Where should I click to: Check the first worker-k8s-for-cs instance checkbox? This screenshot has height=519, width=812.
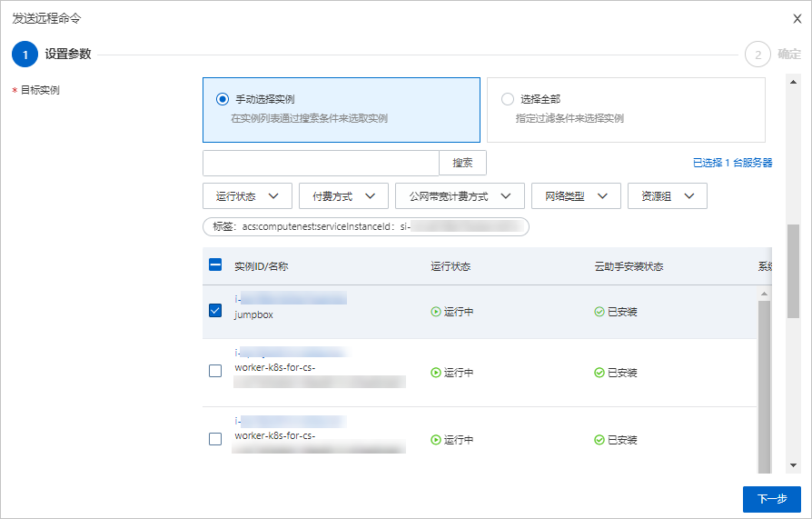click(215, 371)
